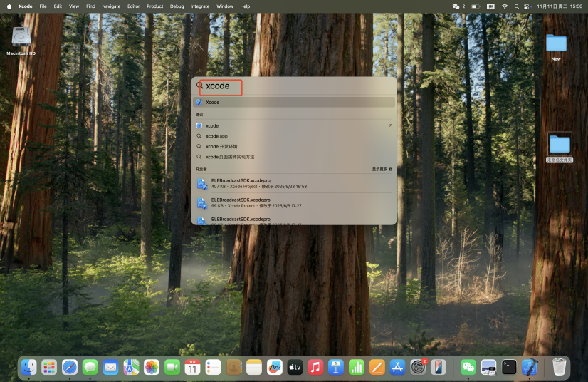Screen dimensions: 588x382
Task: Open Numbers in the Dock
Action: [356, 367]
